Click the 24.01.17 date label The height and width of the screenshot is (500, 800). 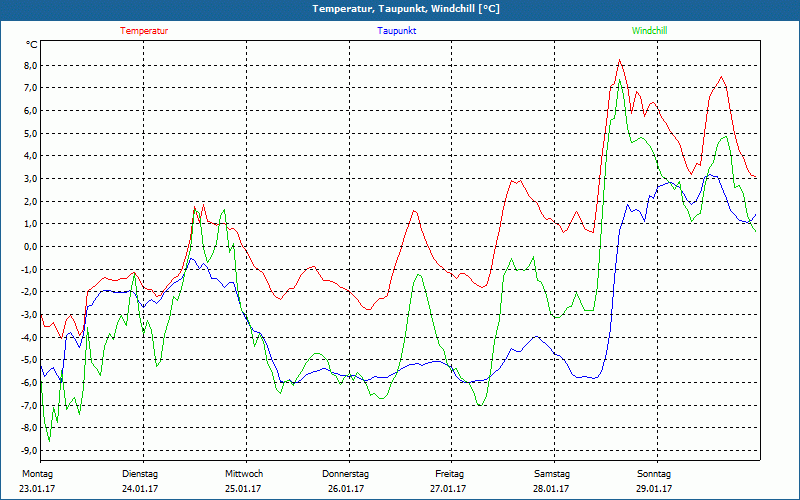[x=140, y=489]
